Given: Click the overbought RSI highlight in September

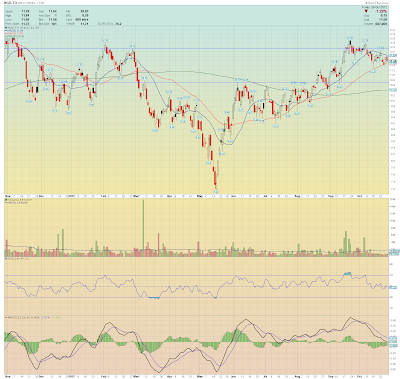Looking at the screenshot, I should coord(348,273).
